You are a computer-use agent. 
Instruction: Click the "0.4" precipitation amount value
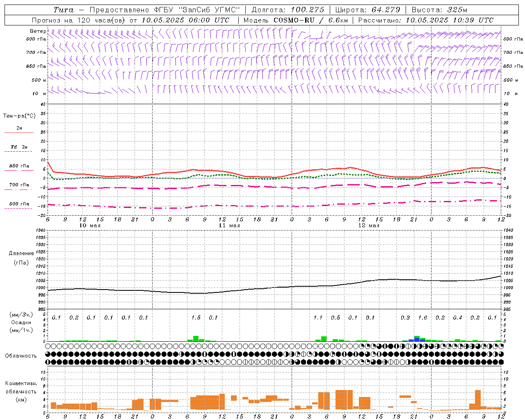457,318
